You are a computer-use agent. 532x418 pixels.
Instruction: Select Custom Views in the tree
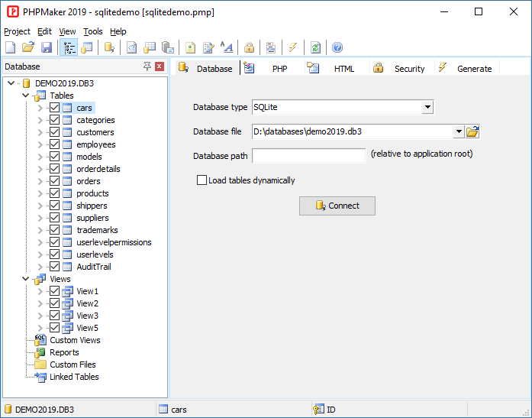pos(75,340)
